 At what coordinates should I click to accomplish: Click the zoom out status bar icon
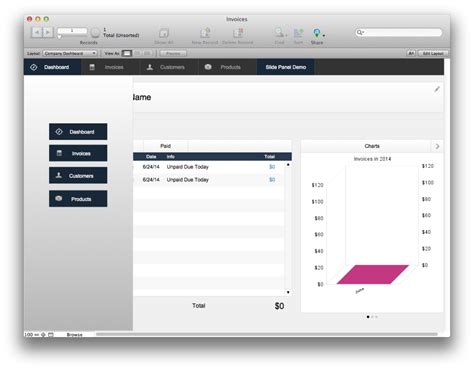pos(37,334)
